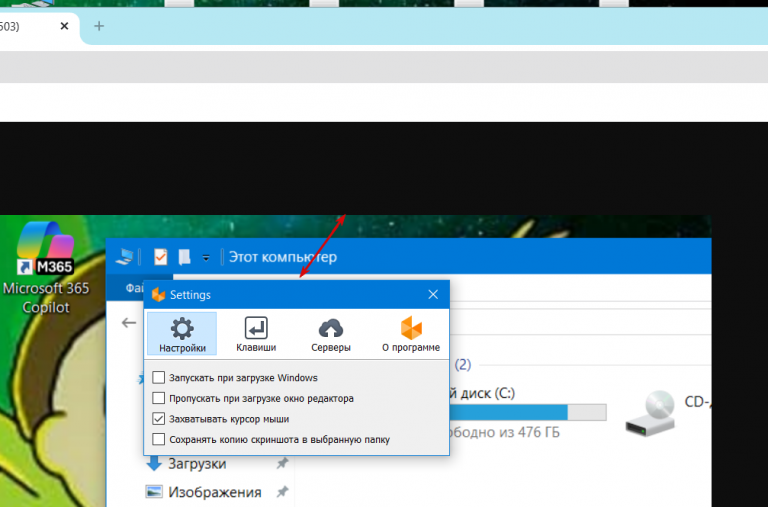Unpin Загрузки using its pin icon

pyautogui.click(x=282, y=463)
